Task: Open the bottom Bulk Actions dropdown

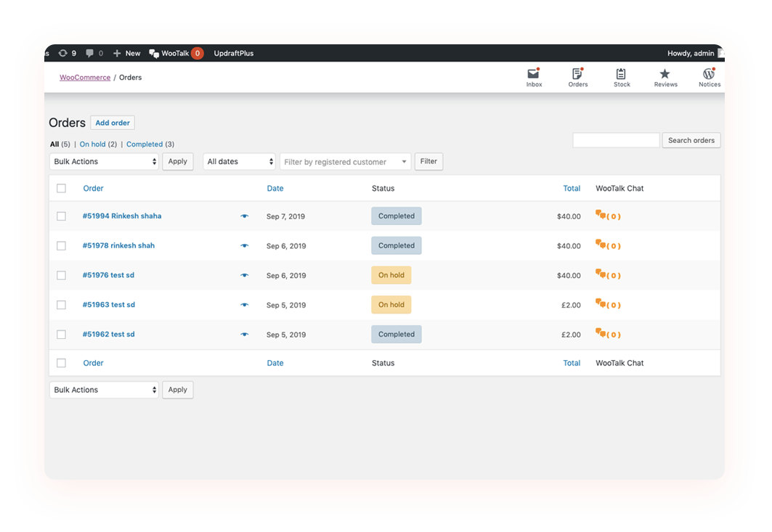Action: coord(104,390)
